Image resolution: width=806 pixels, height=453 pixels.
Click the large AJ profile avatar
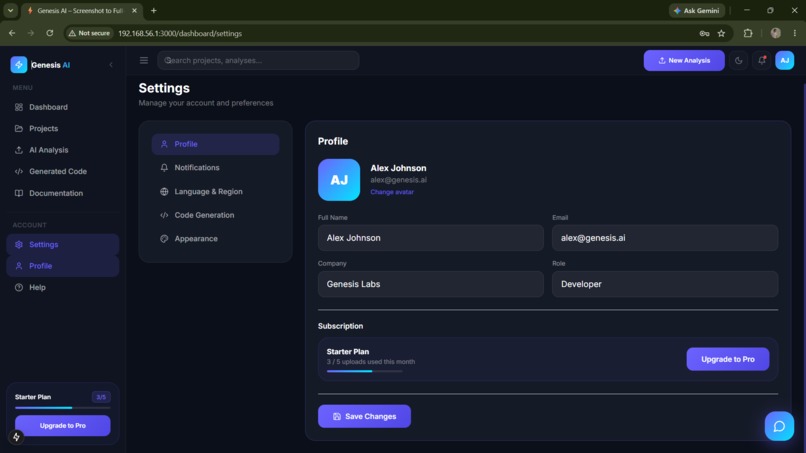[x=339, y=180]
